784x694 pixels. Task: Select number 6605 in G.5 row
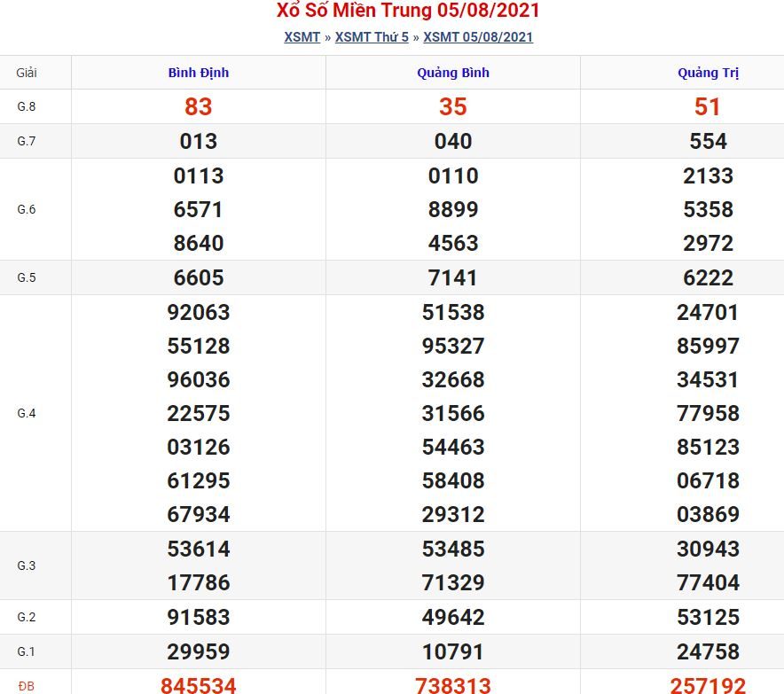coord(198,277)
